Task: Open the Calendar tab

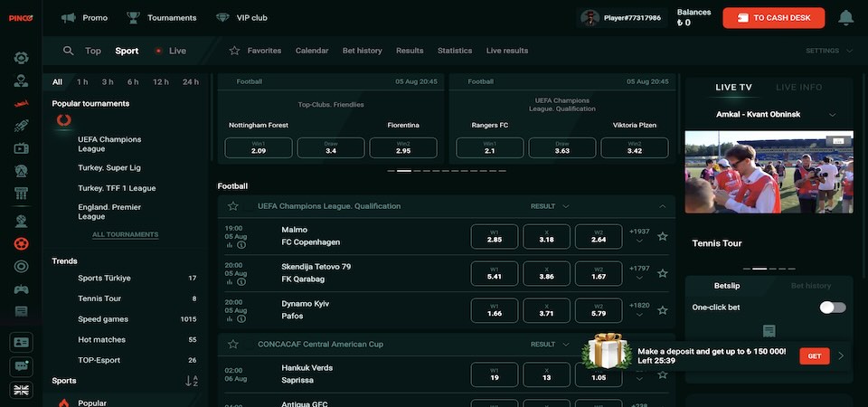Action: tap(312, 51)
